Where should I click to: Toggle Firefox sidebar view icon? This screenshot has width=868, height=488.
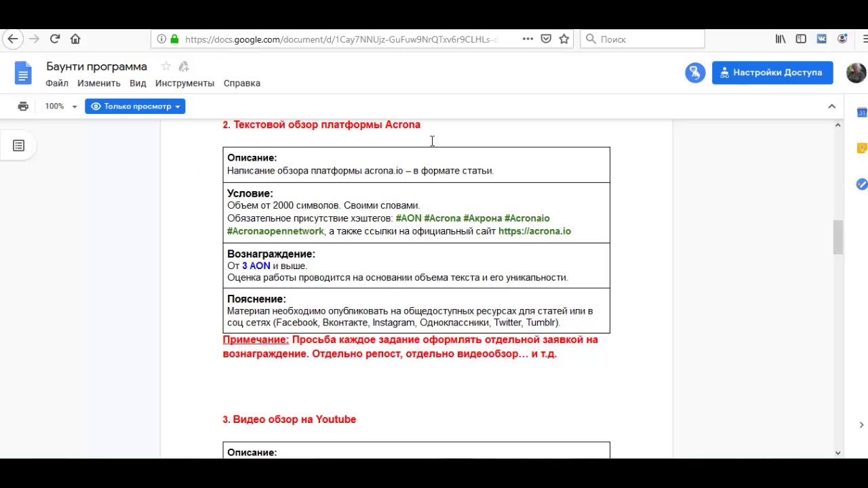point(801,39)
